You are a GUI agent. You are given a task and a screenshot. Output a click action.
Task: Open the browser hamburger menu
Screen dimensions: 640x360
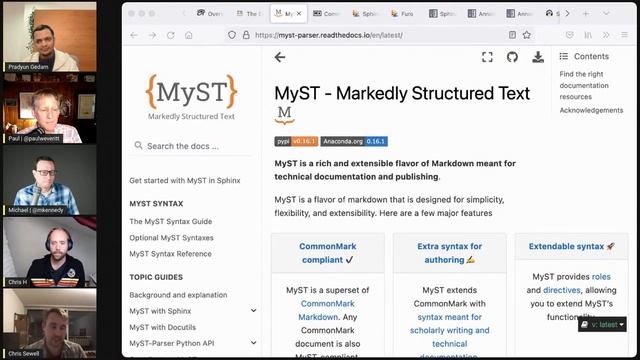[624, 35]
